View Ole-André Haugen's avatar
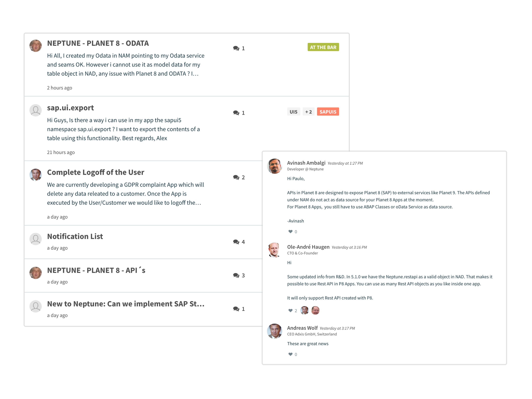532x399 pixels. point(274,250)
